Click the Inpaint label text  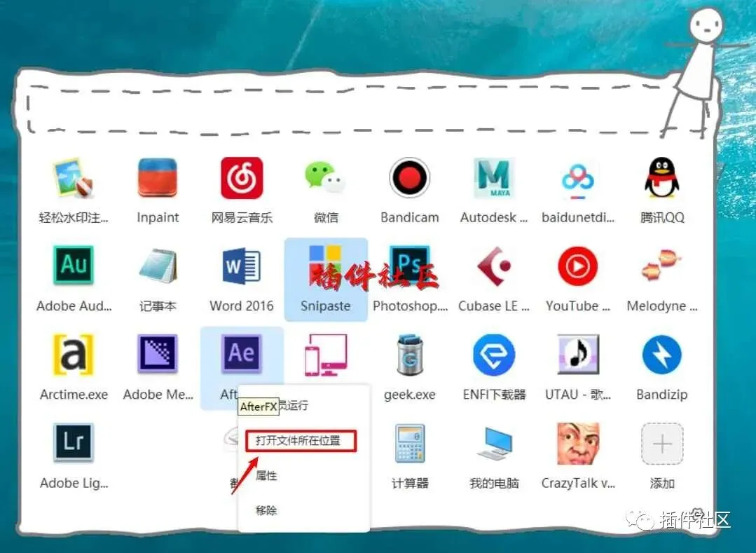(x=158, y=217)
